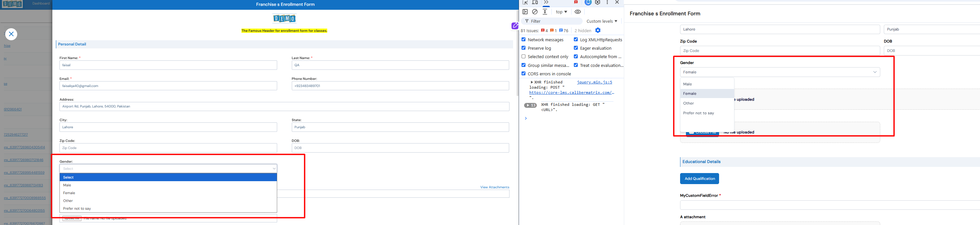Image resolution: width=980 pixels, height=225 pixels.
Task: Click left form DOB field
Action: [x=400, y=148]
